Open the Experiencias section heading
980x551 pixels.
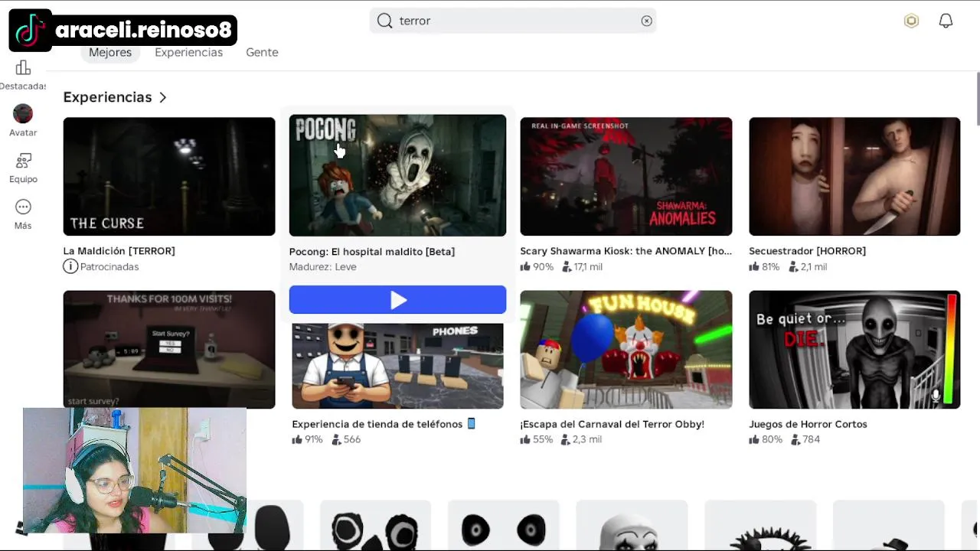(x=107, y=97)
